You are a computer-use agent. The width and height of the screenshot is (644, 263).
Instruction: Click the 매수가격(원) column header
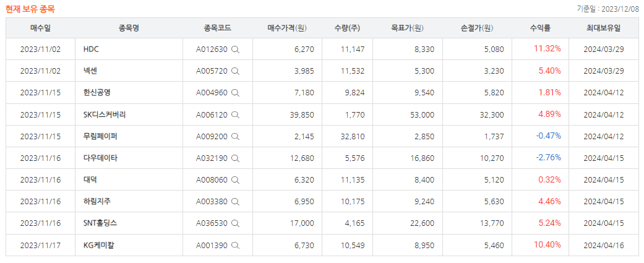(287, 28)
